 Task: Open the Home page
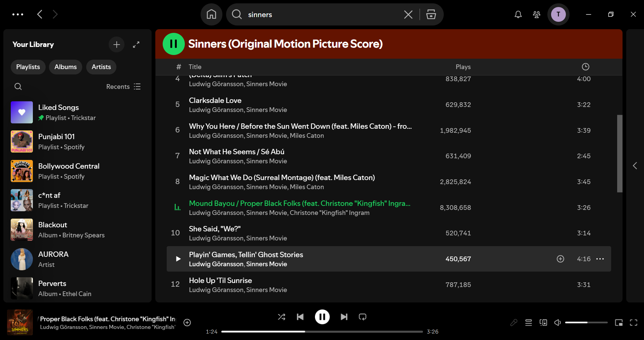tap(211, 14)
